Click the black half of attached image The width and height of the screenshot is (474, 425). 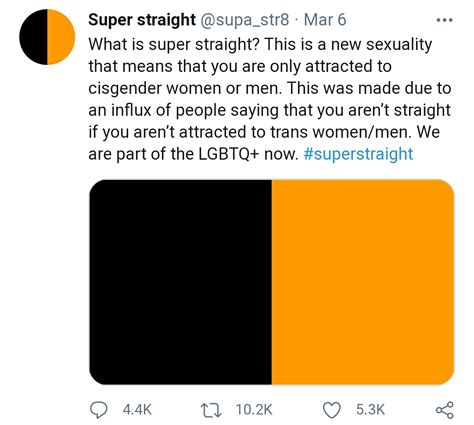pos(180,282)
